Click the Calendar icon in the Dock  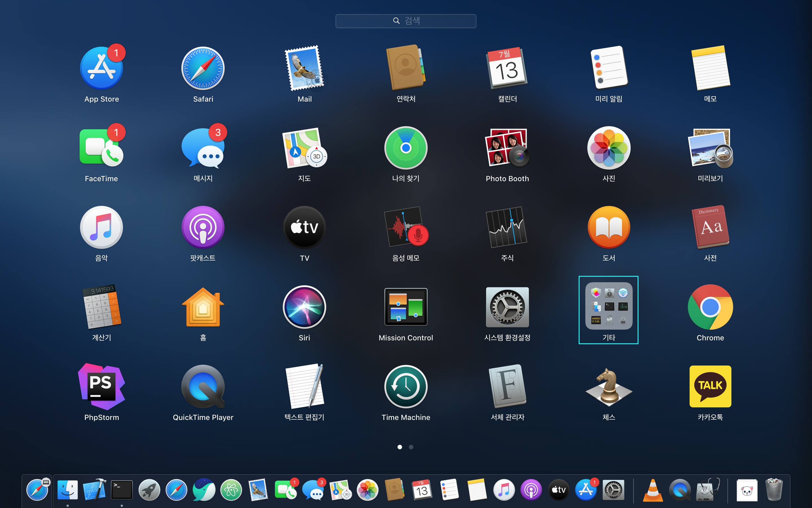click(x=422, y=490)
